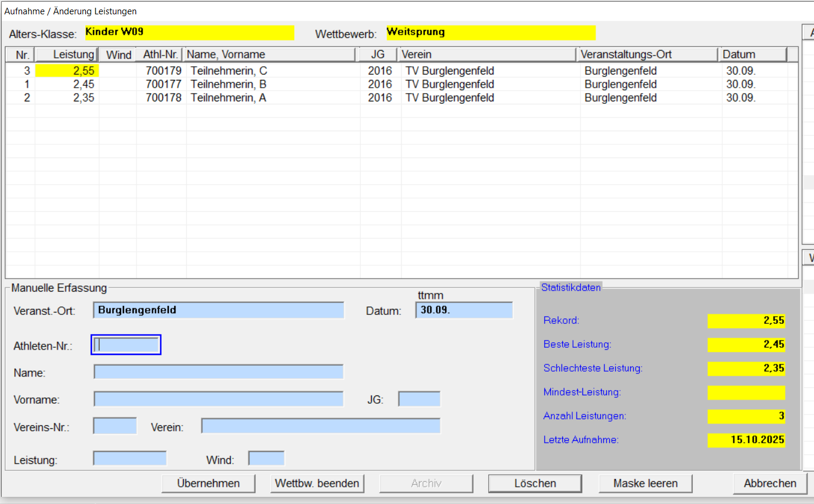Click the Leistung entry field
Image resolution: width=814 pixels, height=504 pixels.
tap(130, 459)
